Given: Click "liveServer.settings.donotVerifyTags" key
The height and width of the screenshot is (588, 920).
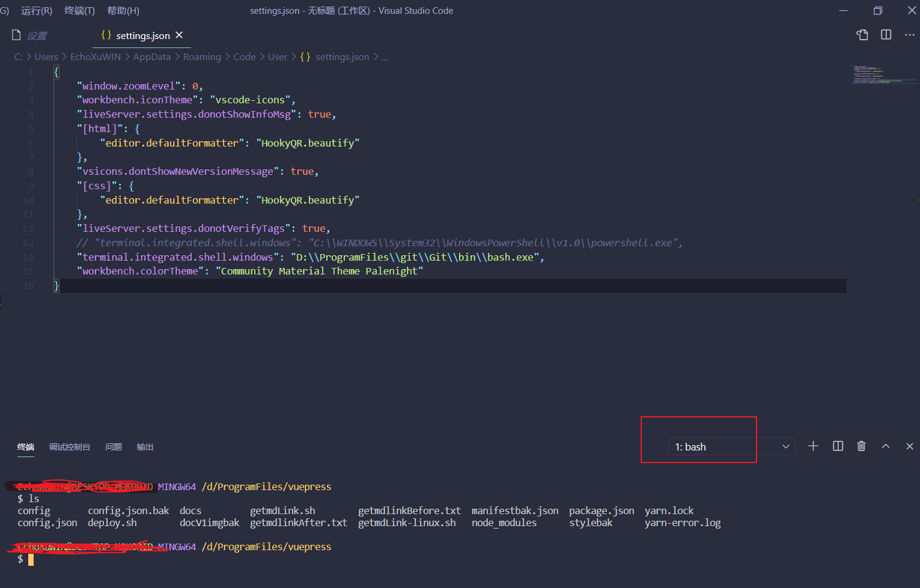Looking at the screenshot, I should (184, 229).
